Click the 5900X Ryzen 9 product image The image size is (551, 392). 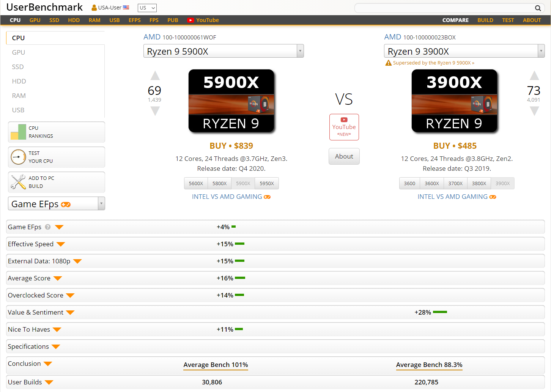tap(231, 101)
